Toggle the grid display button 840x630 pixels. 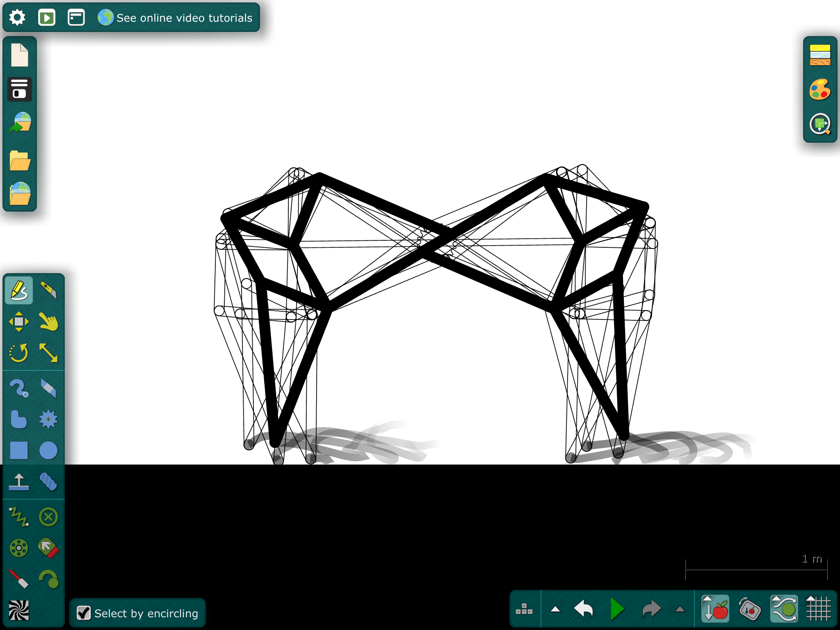818,609
